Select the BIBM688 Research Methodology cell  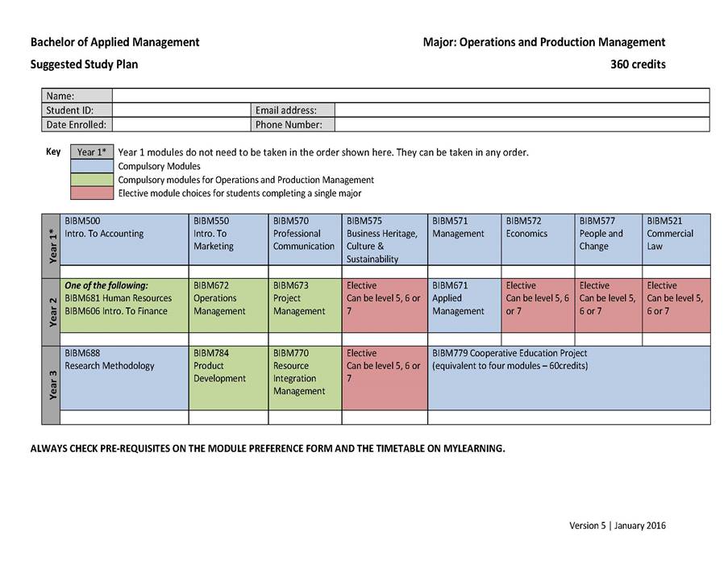click(x=124, y=378)
